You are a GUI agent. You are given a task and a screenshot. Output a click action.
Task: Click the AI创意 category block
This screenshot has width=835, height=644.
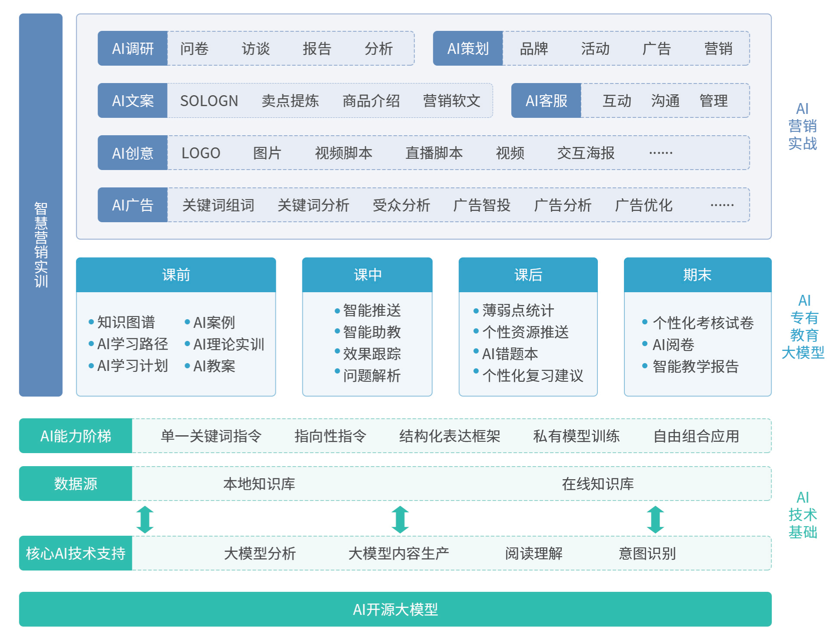(x=133, y=153)
